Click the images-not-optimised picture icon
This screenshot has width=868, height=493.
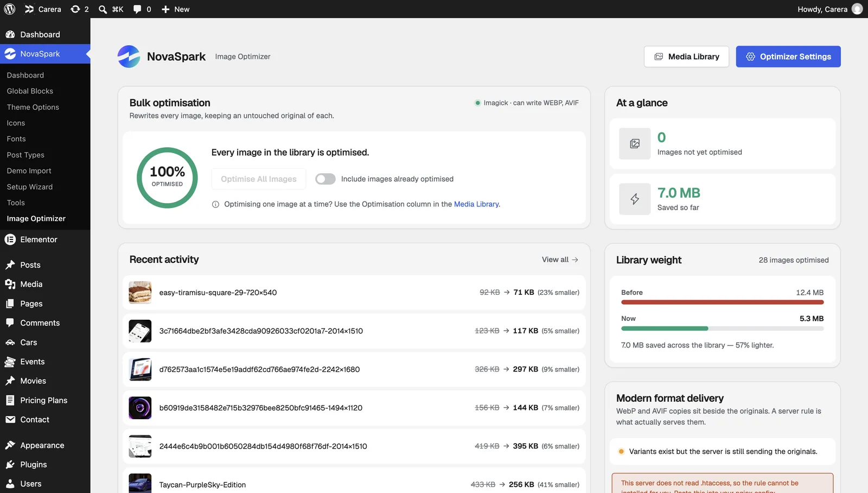635,143
